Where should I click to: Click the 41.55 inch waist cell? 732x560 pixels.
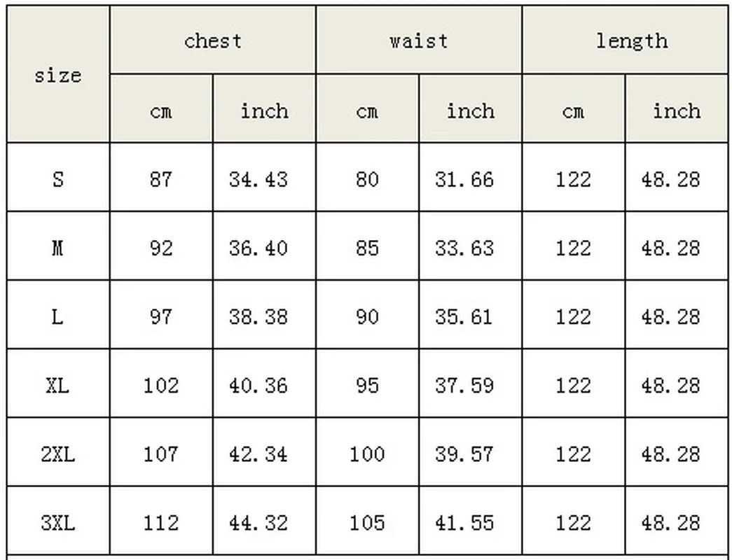464,523
